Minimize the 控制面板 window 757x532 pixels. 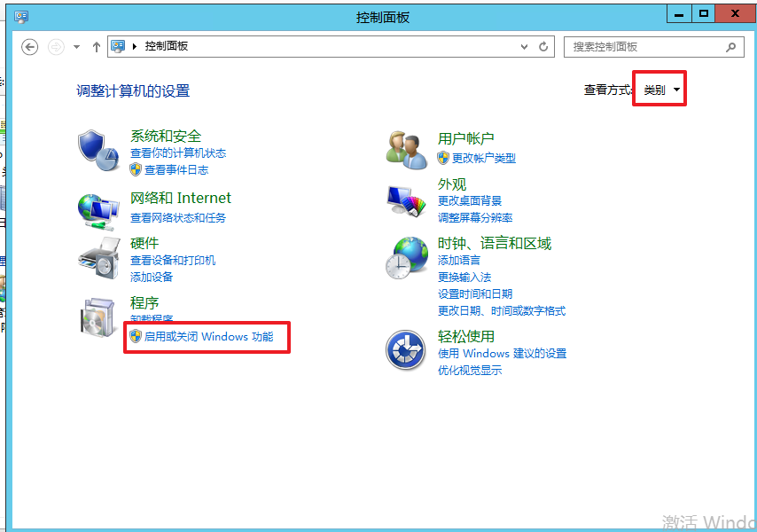[x=679, y=13]
